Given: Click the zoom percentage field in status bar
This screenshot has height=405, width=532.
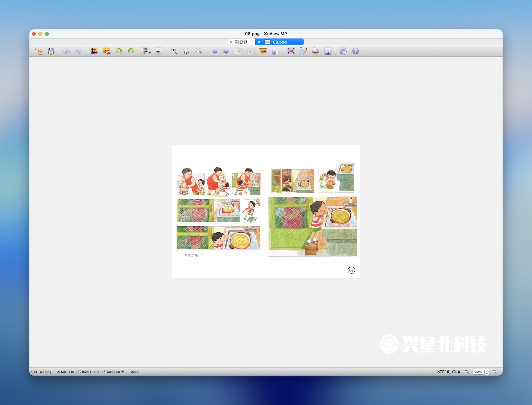Looking at the screenshot, I should coord(478,372).
